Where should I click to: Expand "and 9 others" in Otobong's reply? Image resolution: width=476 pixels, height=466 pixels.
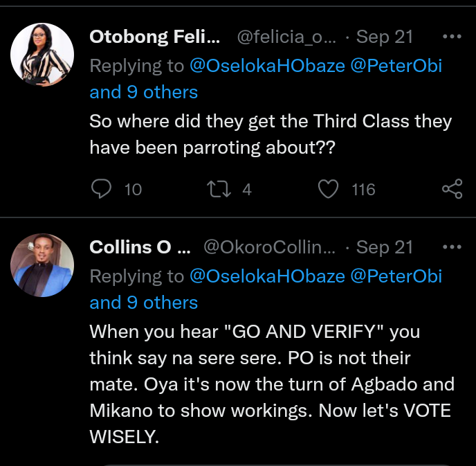point(144,92)
